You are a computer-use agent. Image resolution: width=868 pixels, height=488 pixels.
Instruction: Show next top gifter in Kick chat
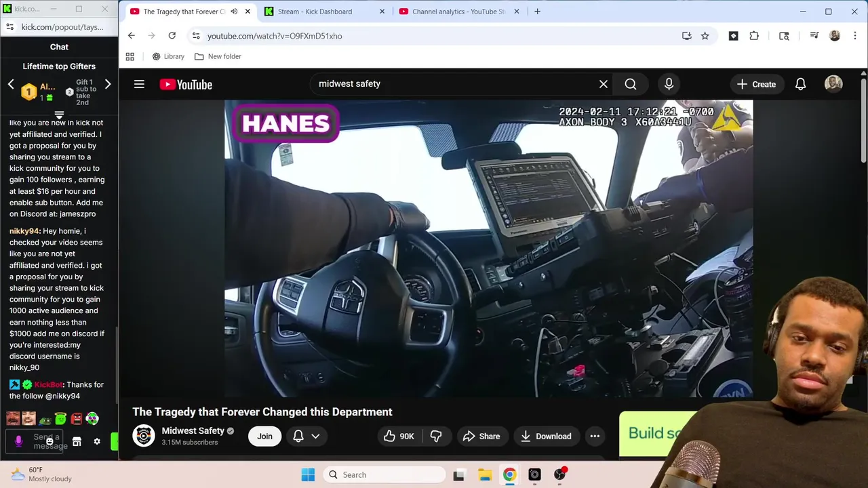(107, 85)
